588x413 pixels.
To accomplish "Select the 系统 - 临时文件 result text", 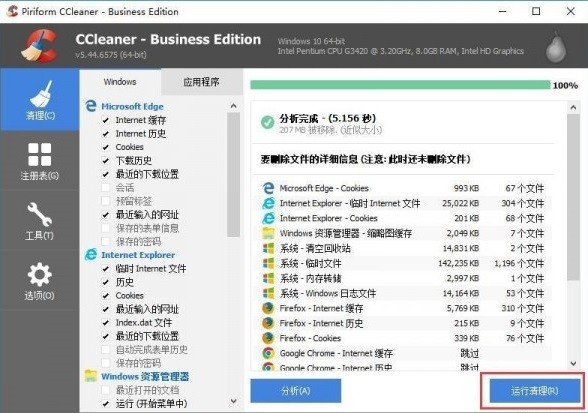I will [310, 263].
